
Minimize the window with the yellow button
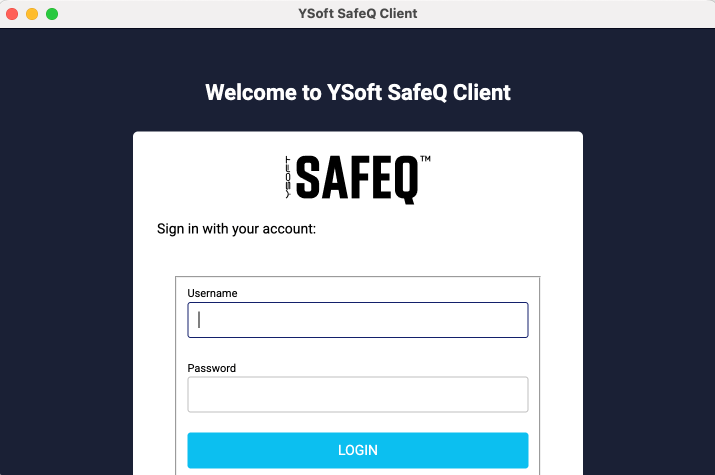coord(32,14)
